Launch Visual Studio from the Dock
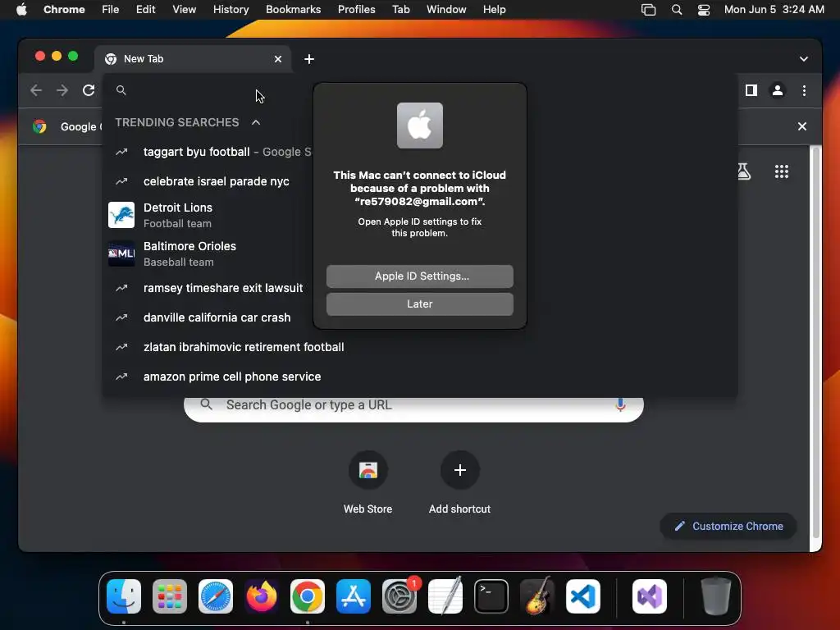This screenshot has width=840, height=630. coord(650,596)
